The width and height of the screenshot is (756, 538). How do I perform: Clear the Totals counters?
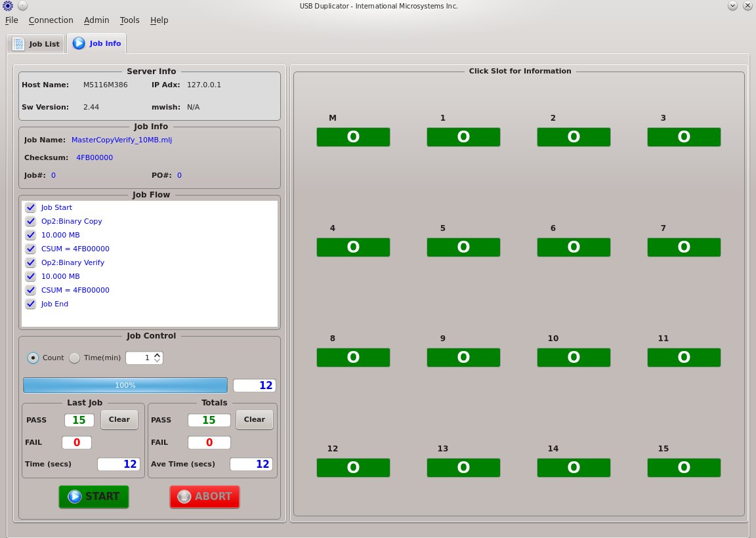click(x=255, y=419)
